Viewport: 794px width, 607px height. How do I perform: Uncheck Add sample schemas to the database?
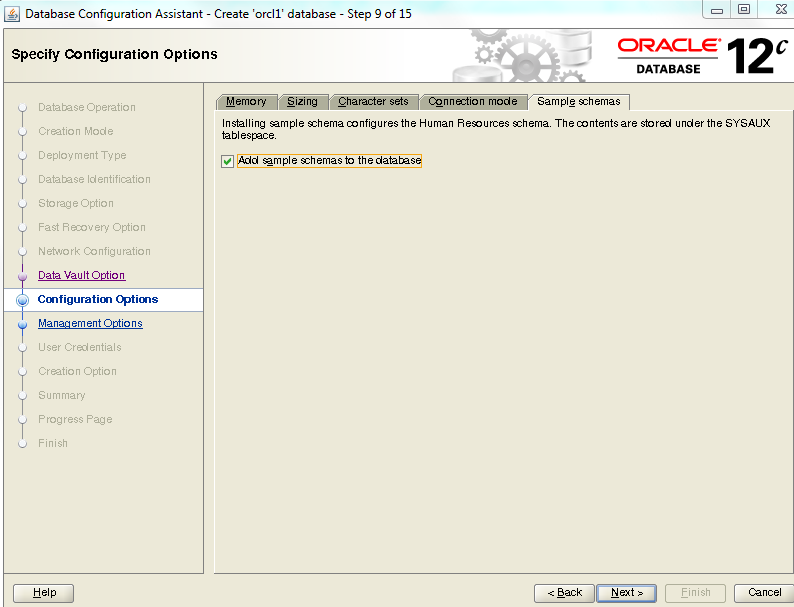point(227,161)
